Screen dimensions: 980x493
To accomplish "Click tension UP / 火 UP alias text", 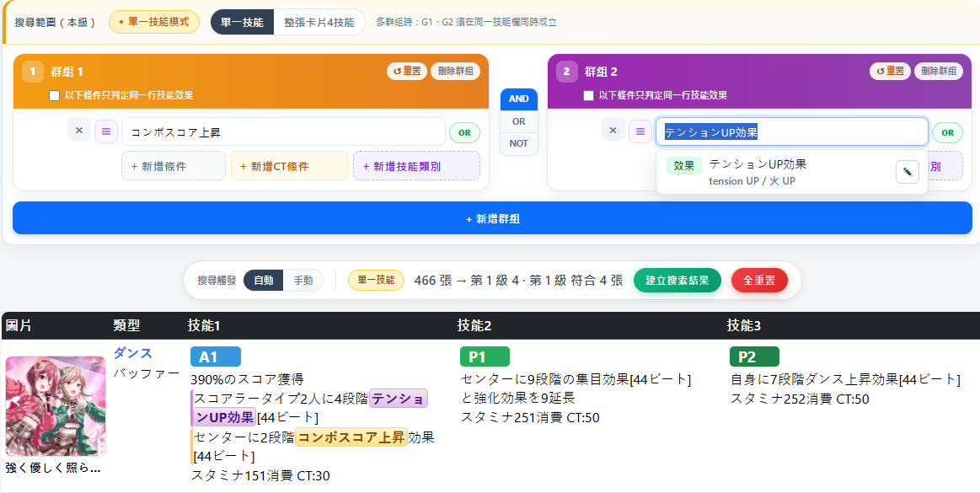I will [x=752, y=181].
